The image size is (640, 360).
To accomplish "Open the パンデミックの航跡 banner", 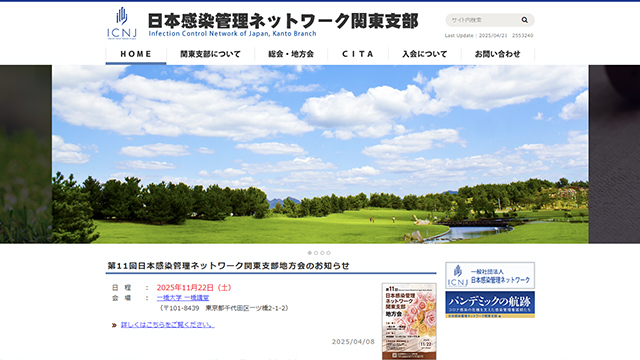I will 490,304.
